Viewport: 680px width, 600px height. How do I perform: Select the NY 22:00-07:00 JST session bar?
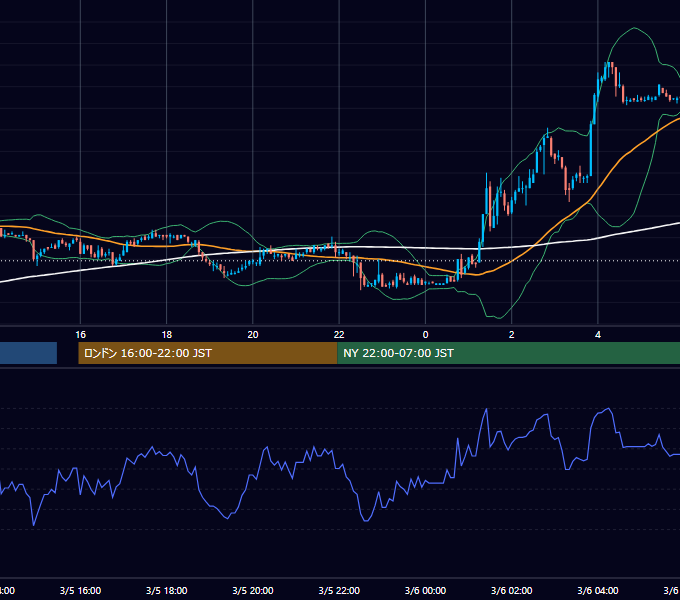point(509,353)
